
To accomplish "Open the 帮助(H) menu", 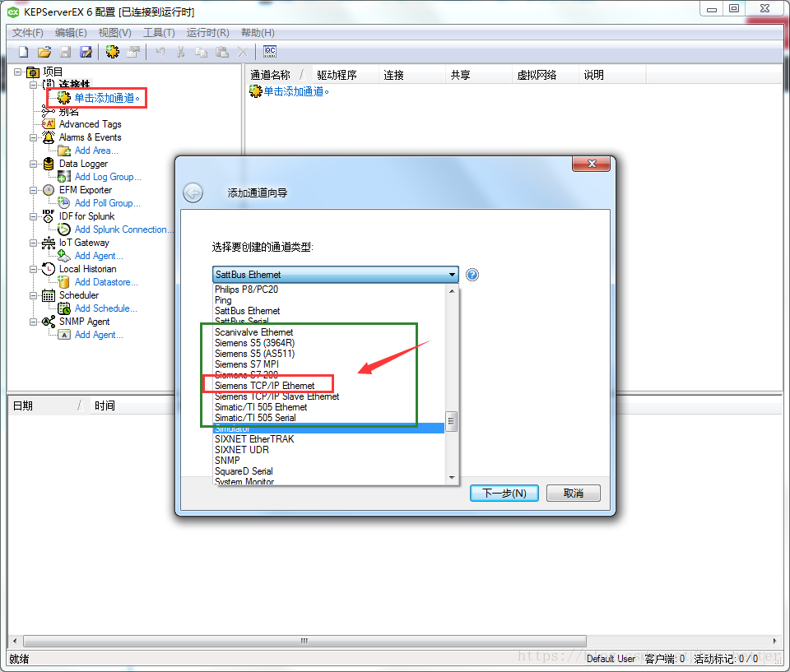I will click(258, 33).
